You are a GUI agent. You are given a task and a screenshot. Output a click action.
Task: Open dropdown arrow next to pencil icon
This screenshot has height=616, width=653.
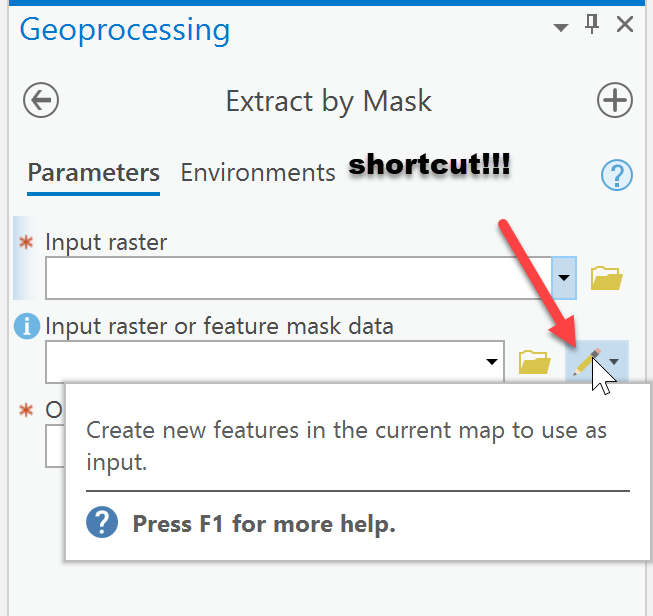tap(616, 361)
